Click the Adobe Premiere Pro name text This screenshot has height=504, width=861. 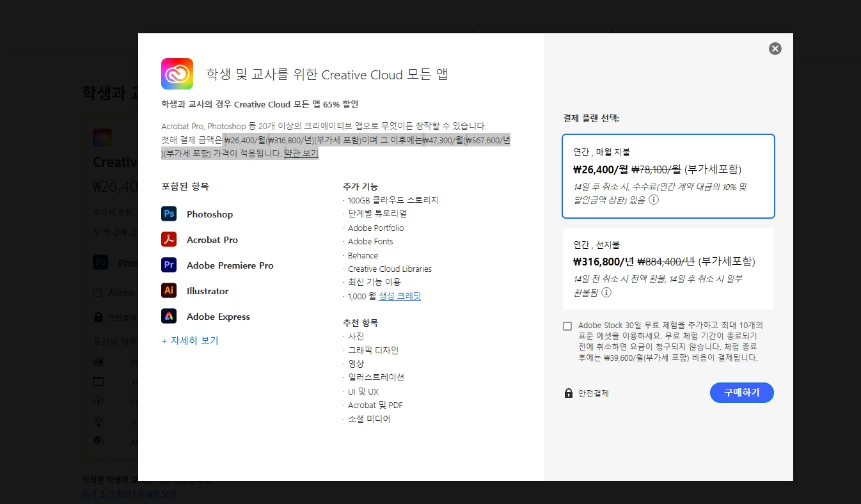[230, 265]
